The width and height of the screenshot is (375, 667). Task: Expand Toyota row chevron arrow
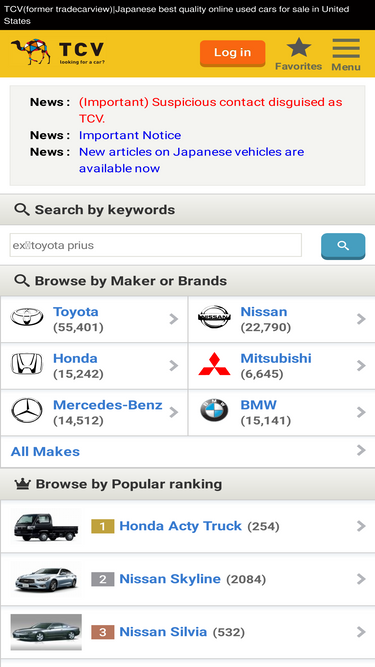tap(173, 319)
